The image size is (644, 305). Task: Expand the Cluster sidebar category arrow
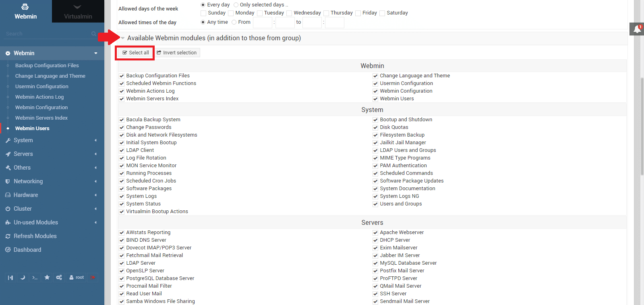pos(96,209)
